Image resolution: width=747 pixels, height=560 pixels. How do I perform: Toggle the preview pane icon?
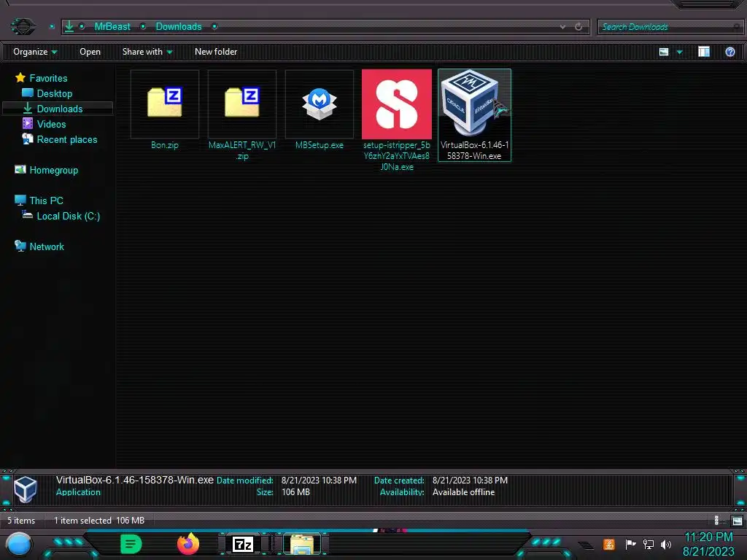click(x=704, y=52)
